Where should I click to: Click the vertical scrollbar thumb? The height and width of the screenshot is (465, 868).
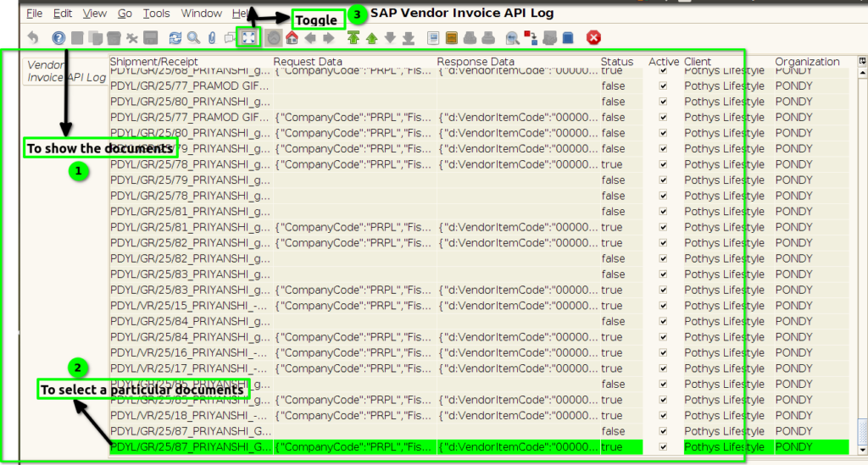click(862, 431)
